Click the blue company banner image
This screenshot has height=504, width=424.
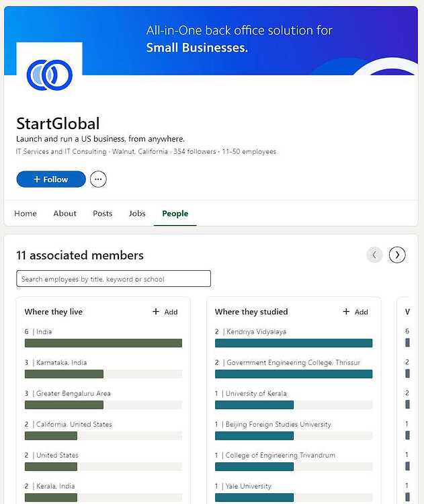(x=211, y=40)
